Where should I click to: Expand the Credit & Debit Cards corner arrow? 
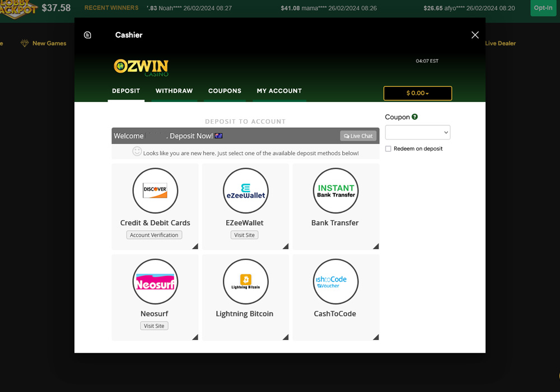click(x=195, y=246)
